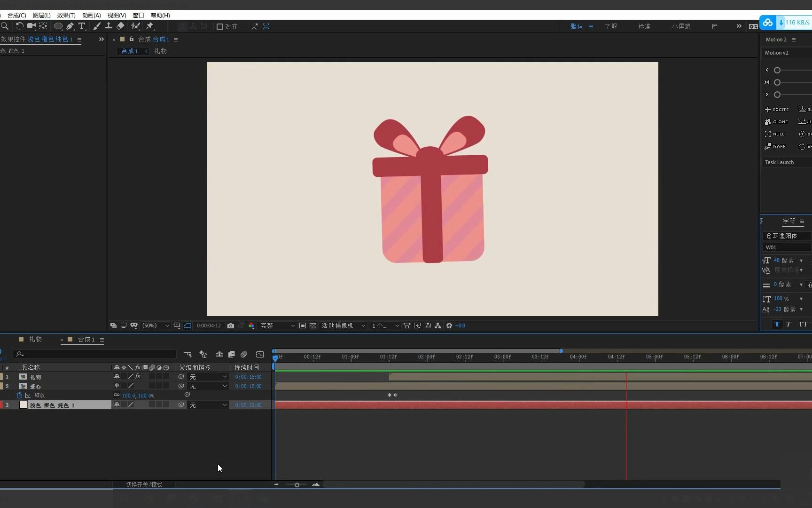Open the 效果(T) menu
Viewport: 812px width, 508px height.
click(66, 16)
